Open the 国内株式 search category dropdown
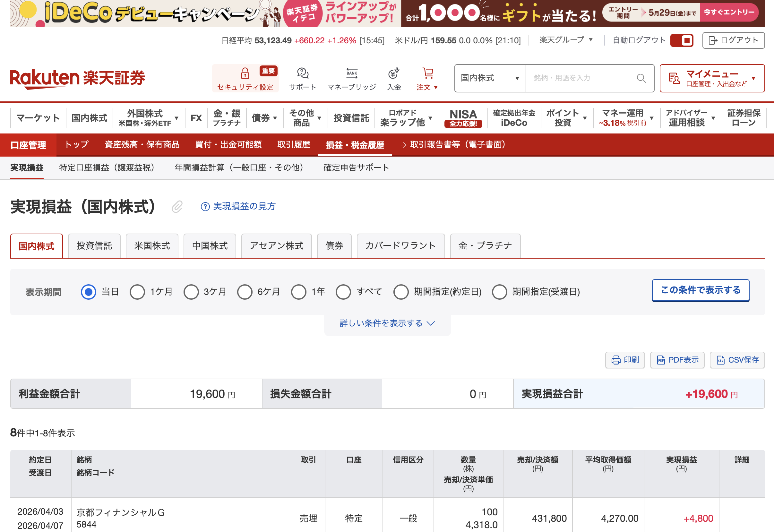Viewport: 774px width, 532px height. [490, 78]
